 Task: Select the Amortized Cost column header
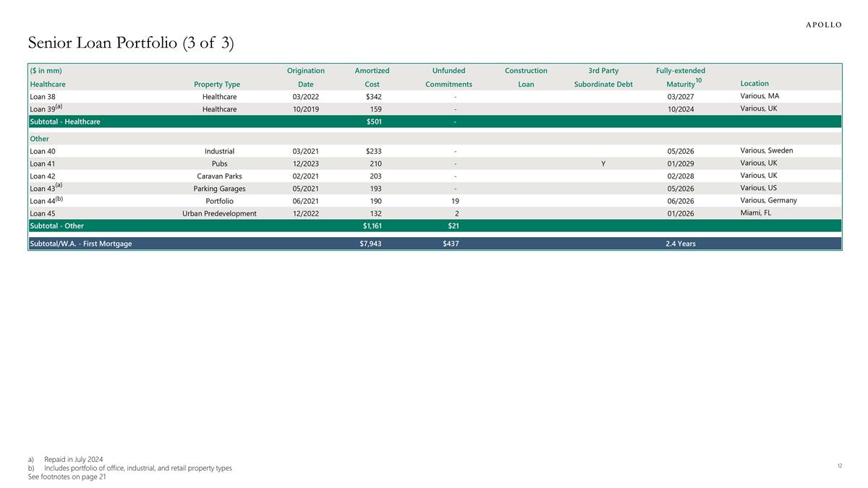point(372,77)
